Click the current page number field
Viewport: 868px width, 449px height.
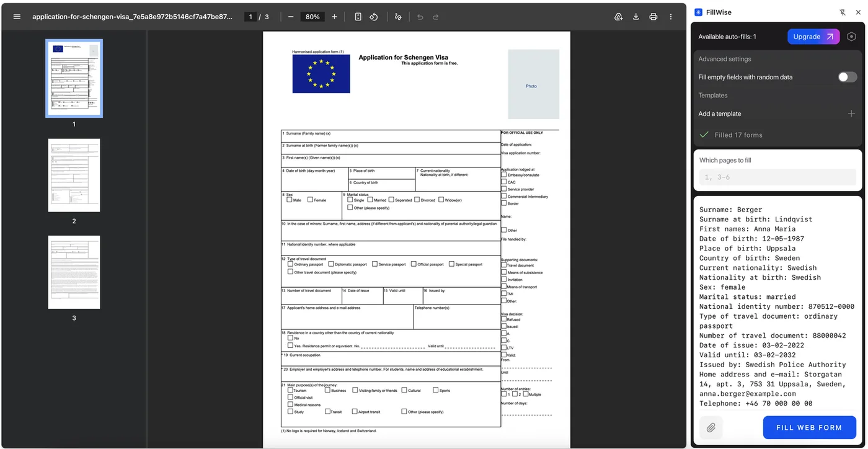click(x=250, y=17)
